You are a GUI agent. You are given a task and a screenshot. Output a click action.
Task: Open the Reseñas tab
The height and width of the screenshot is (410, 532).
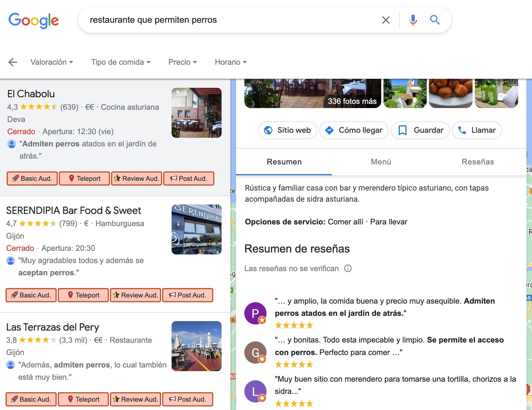pos(478,162)
